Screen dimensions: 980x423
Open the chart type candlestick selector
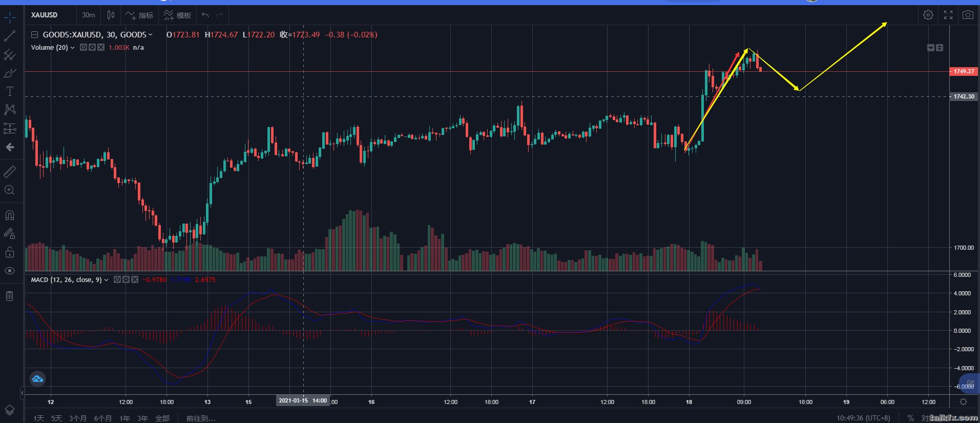point(111,15)
